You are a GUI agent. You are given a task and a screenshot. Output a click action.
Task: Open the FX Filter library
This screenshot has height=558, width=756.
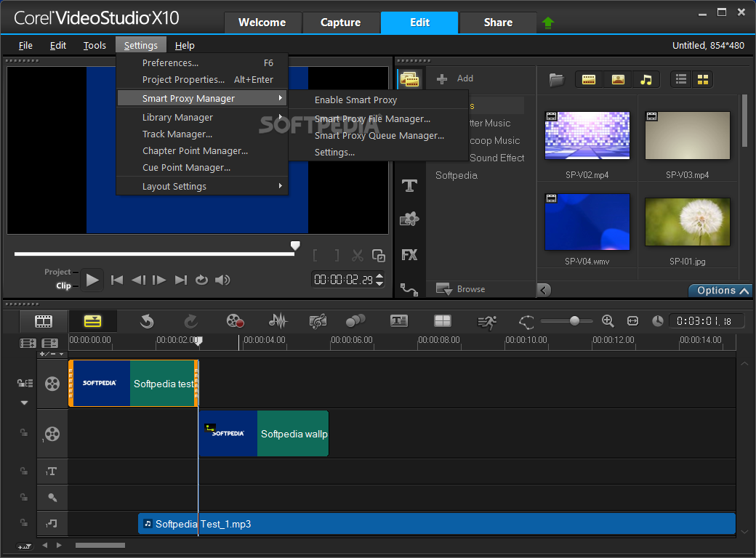[x=409, y=254]
